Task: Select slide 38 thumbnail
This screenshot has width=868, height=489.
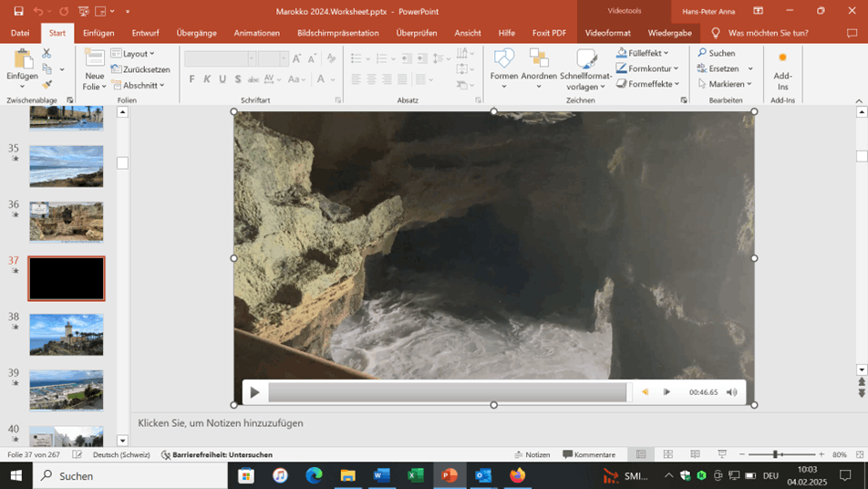Action: coord(67,335)
